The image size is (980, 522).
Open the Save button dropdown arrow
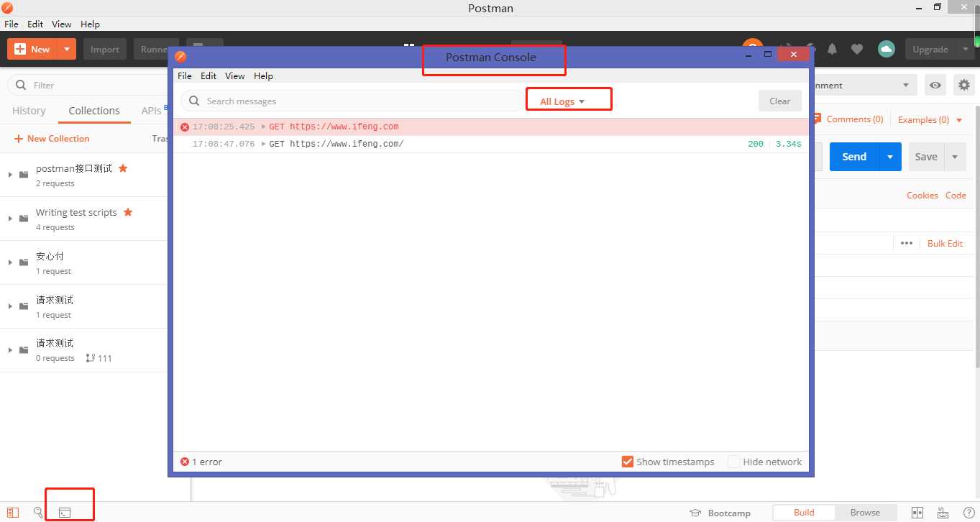click(x=955, y=157)
